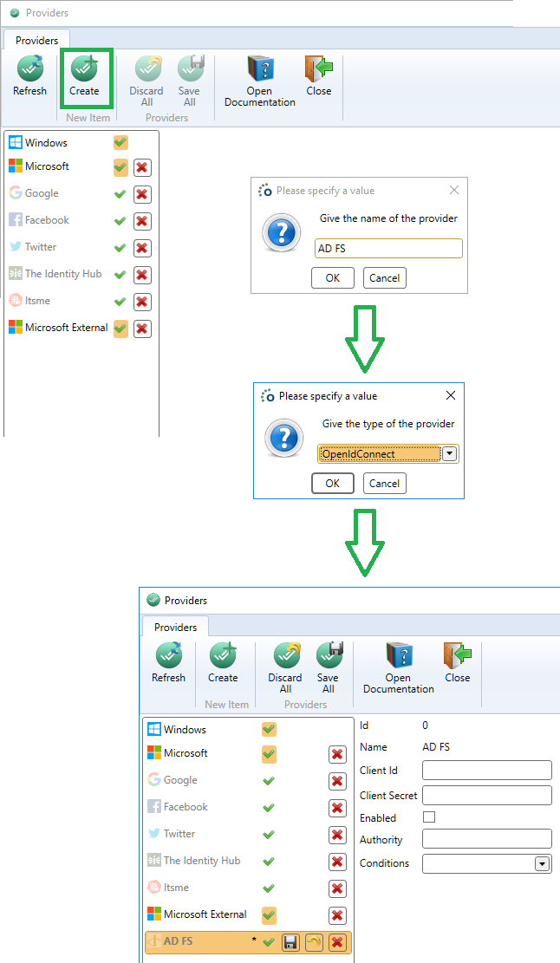The height and width of the screenshot is (963, 560).
Task: Select the AD FS provider row
Action: click(248, 942)
